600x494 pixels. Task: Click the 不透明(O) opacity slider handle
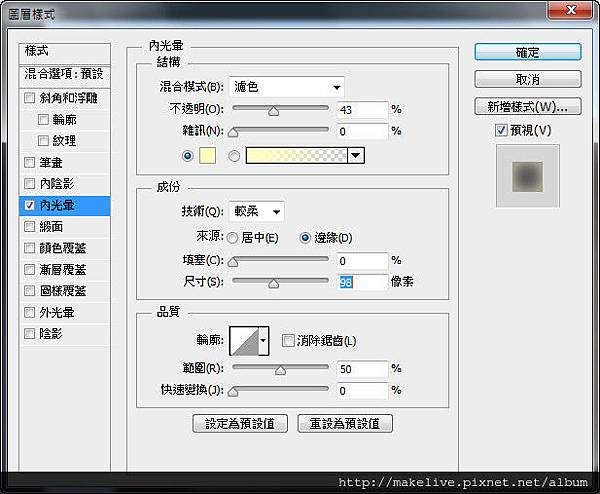point(274,111)
